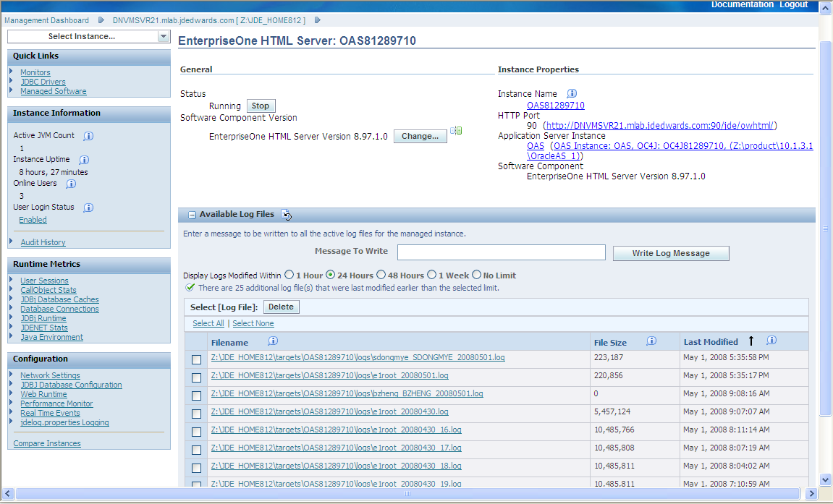Check box for e1root_20080501.log

pyautogui.click(x=197, y=377)
